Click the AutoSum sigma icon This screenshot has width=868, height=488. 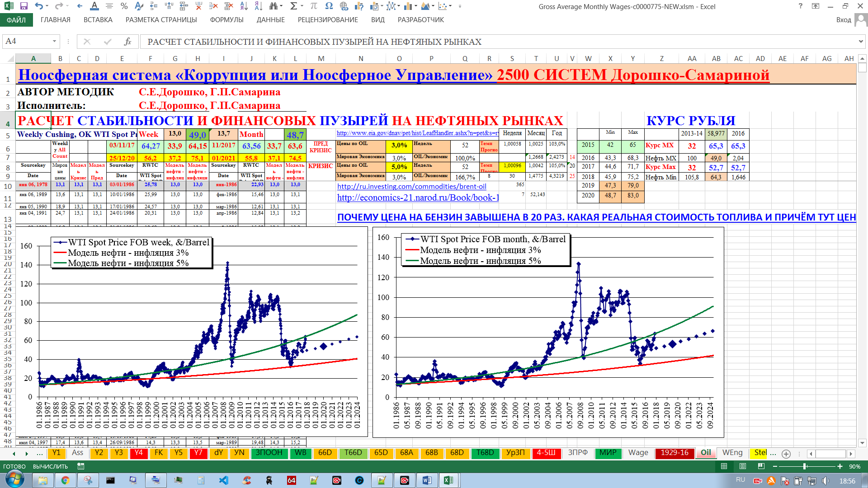(294, 6)
